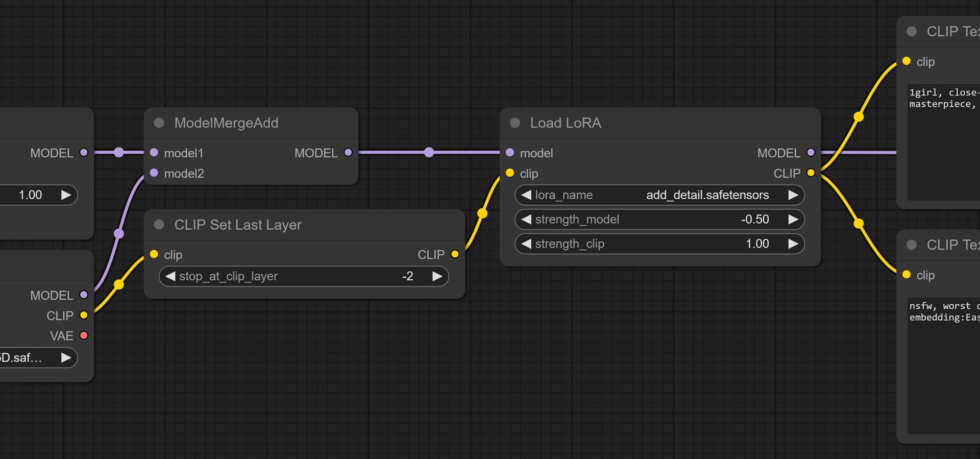
Task: Select the ModelMergeAdd node title
Action: click(226, 123)
